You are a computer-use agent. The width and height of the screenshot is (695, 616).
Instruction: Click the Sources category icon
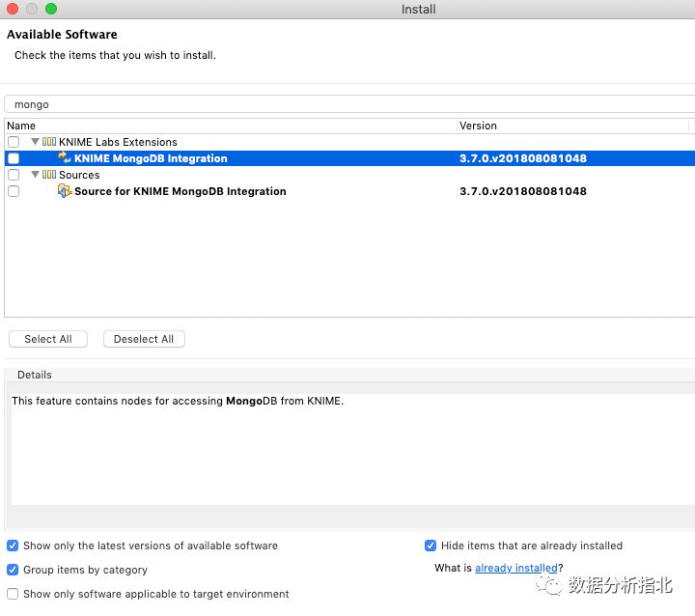click(x=49, y=175)
